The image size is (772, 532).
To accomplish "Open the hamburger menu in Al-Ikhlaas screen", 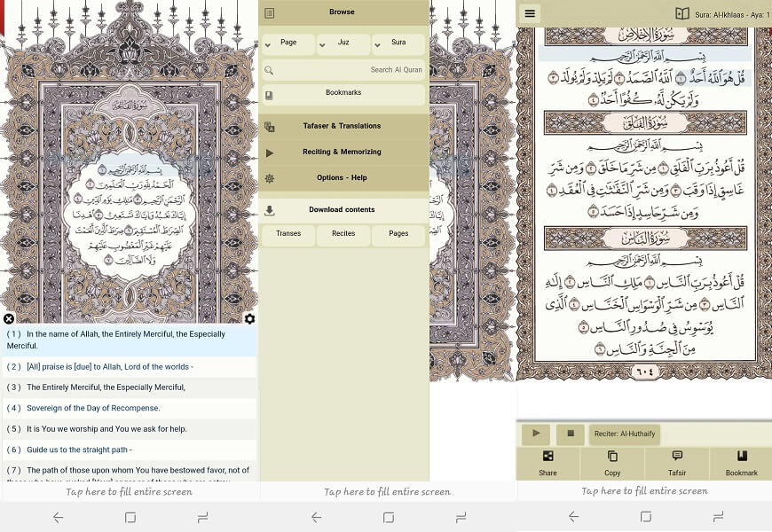I will pyautogui.click(x=530, y=13).
